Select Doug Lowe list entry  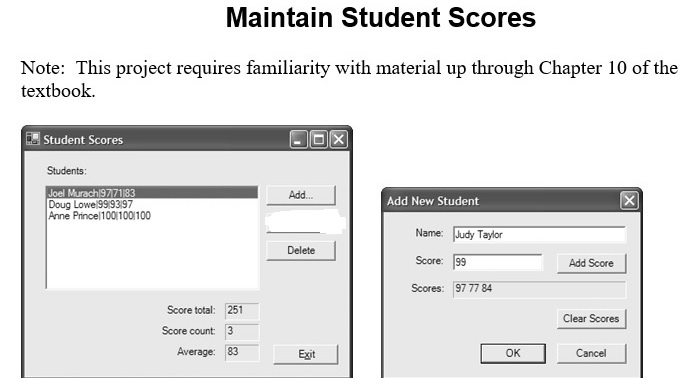tap(152, 204)
